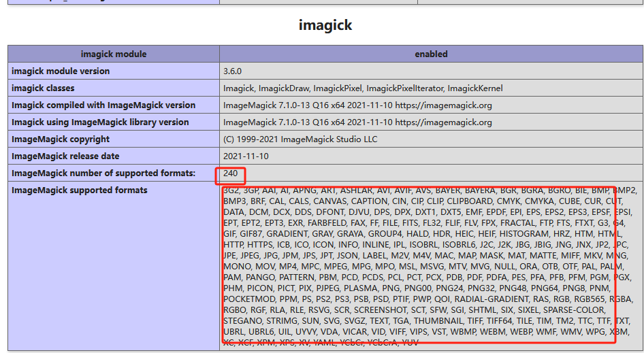Viewport: 644px width, 353px height.
Task: Select the "imagick classes" row label
Action: click(x=43, y=88)
